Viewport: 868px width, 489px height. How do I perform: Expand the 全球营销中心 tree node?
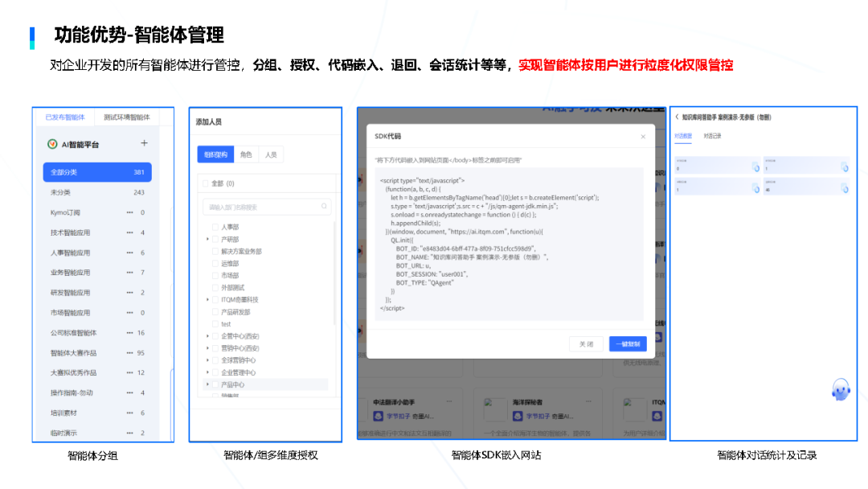[x=207, y=360]
